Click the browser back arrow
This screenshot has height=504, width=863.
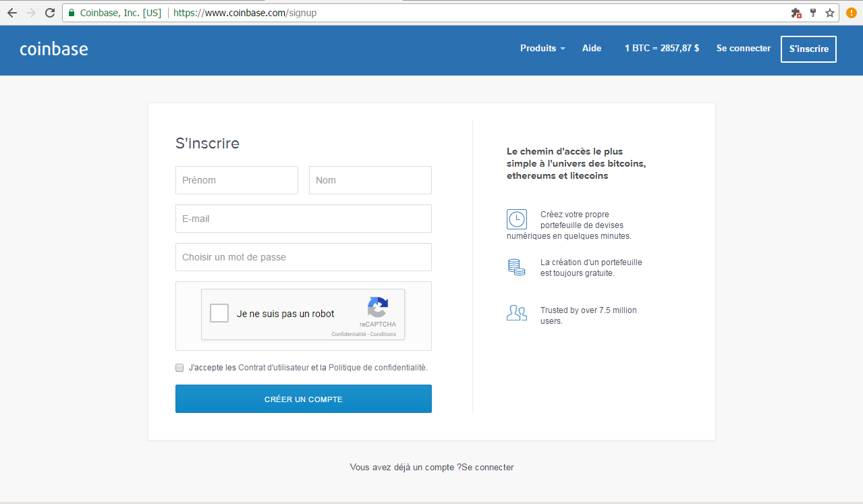(12, 13)
